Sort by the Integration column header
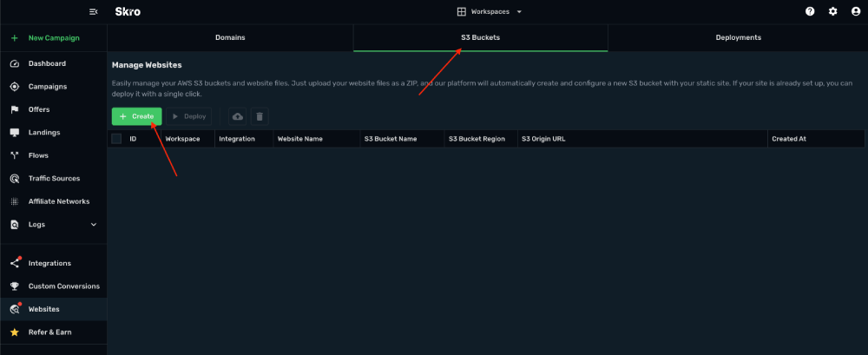 click(237, 139)
